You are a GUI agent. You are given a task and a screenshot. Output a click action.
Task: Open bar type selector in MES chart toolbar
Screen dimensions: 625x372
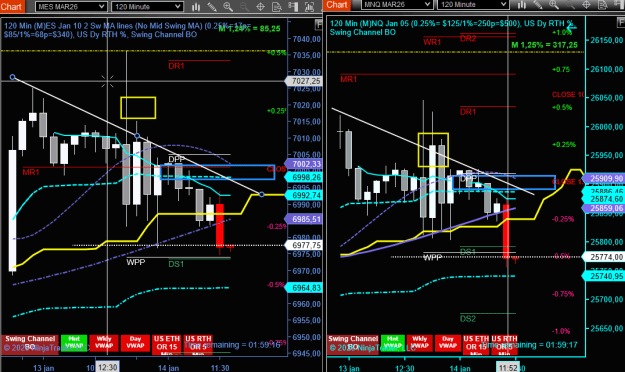tap(196, 6)
